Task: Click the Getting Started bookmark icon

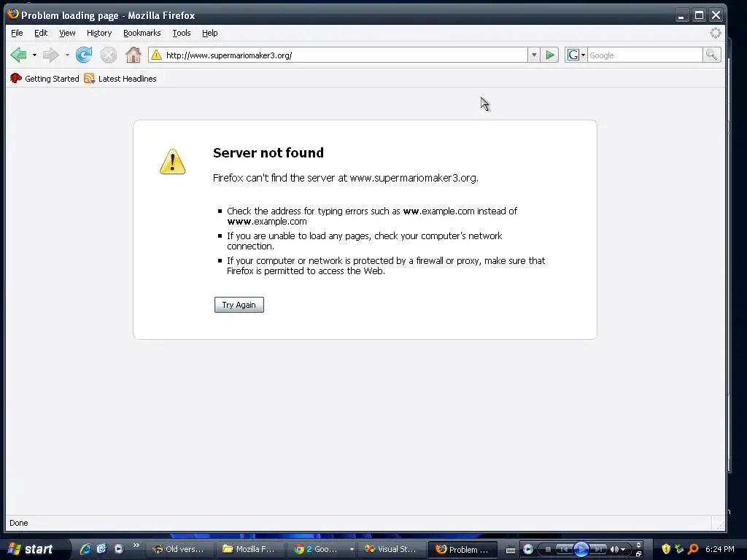Action: click(16, 79)
